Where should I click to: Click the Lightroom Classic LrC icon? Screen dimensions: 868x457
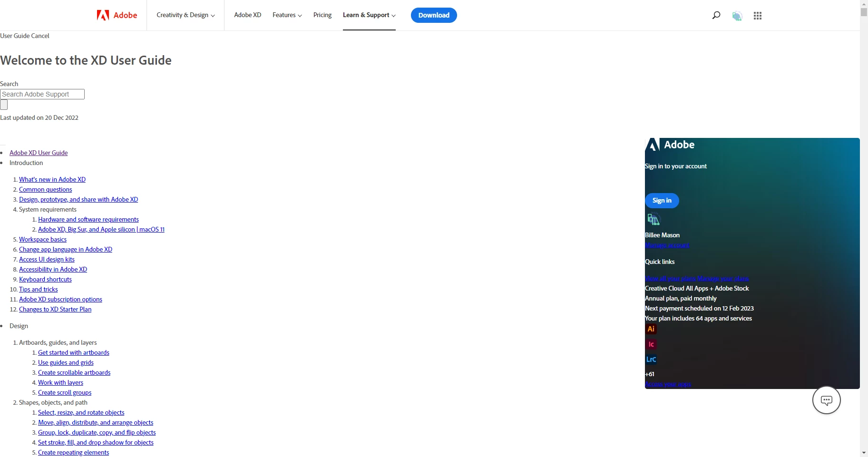[651, 360]
